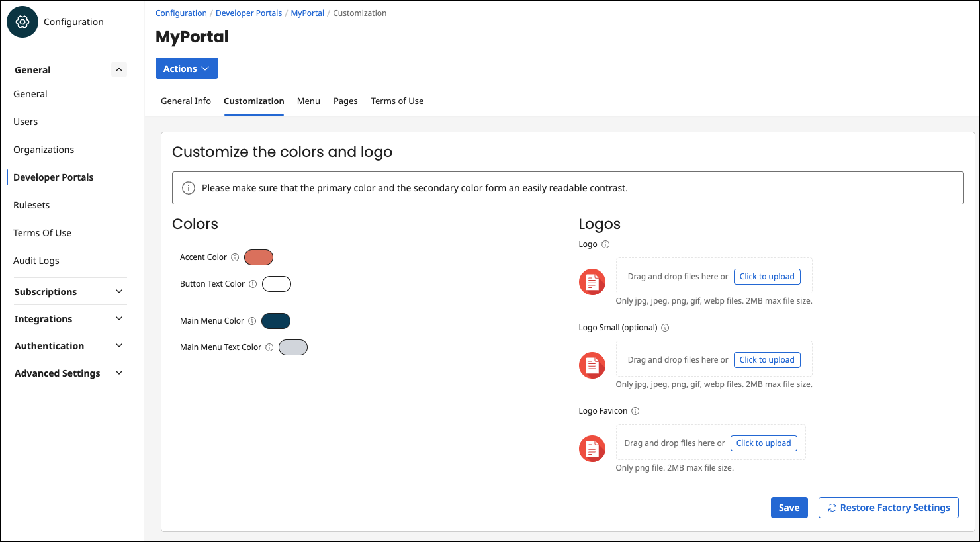Open the Actions dropdown
Image resolution: width=980 pixels, height=542 pixels.
click(x=187, y=68)
